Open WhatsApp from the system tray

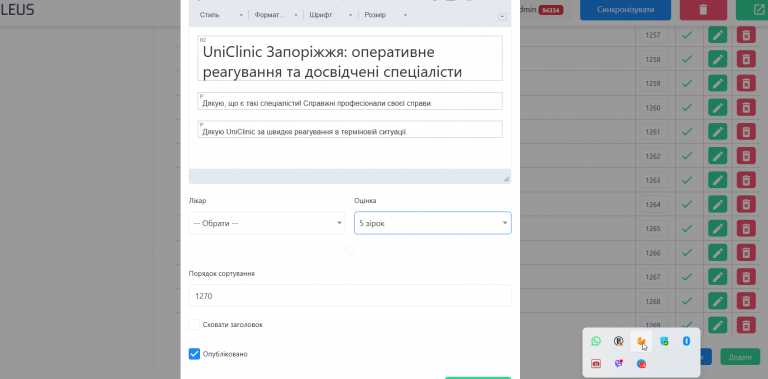point(596,341)
